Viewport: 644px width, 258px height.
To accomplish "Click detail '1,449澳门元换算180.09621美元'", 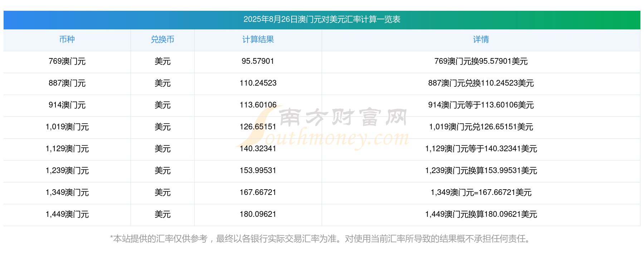I will pyautogui.click(x=481, y=214).
